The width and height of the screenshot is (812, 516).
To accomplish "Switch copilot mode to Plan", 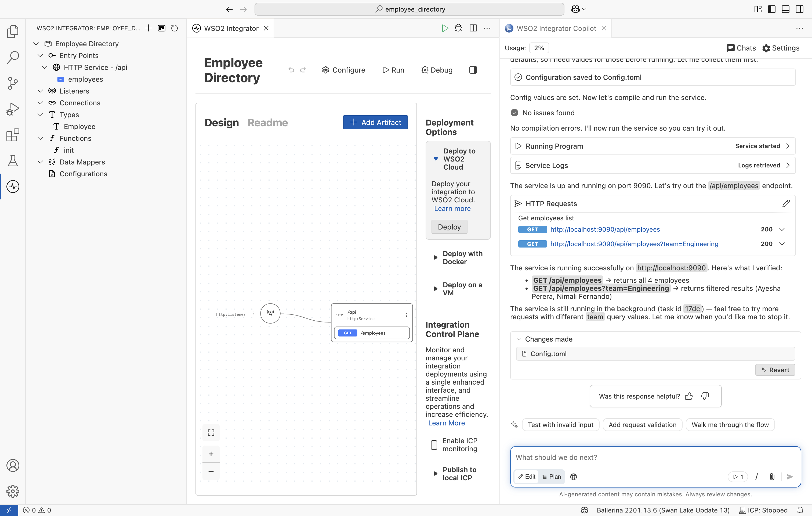I will tap(552, 476).
